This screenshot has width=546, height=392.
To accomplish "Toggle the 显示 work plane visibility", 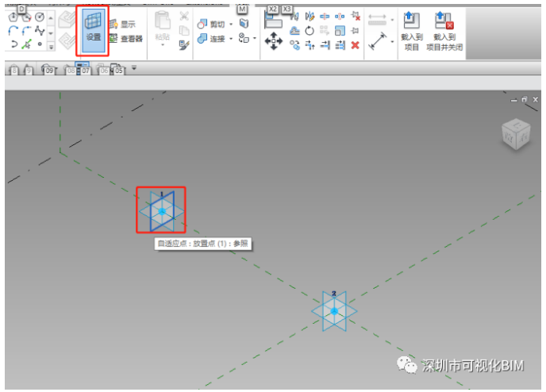I will point(122,24).
